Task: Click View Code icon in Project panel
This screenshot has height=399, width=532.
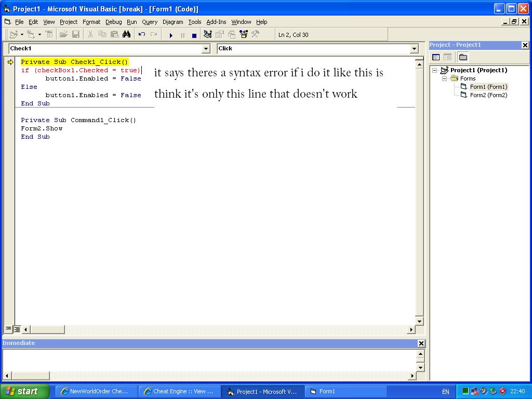Action: [436, 57]
